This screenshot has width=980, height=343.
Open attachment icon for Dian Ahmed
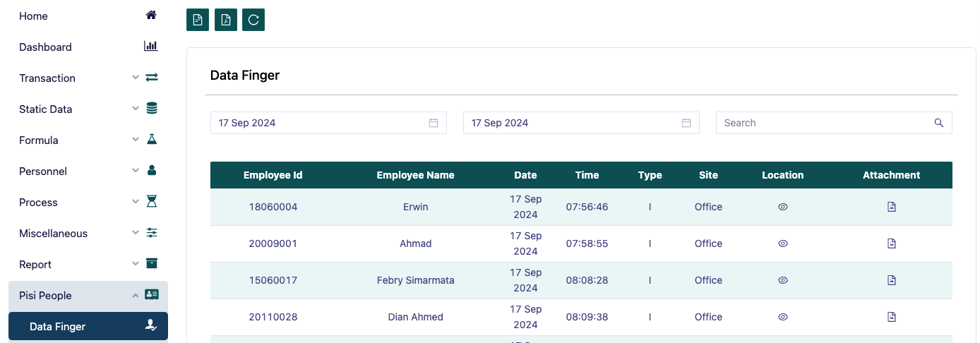tap(891, 317)
